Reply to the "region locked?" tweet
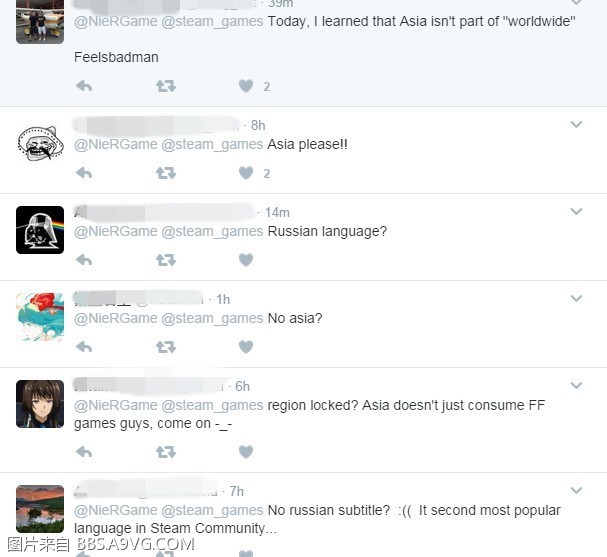This screenshot has height=557, width=607. 84,451
